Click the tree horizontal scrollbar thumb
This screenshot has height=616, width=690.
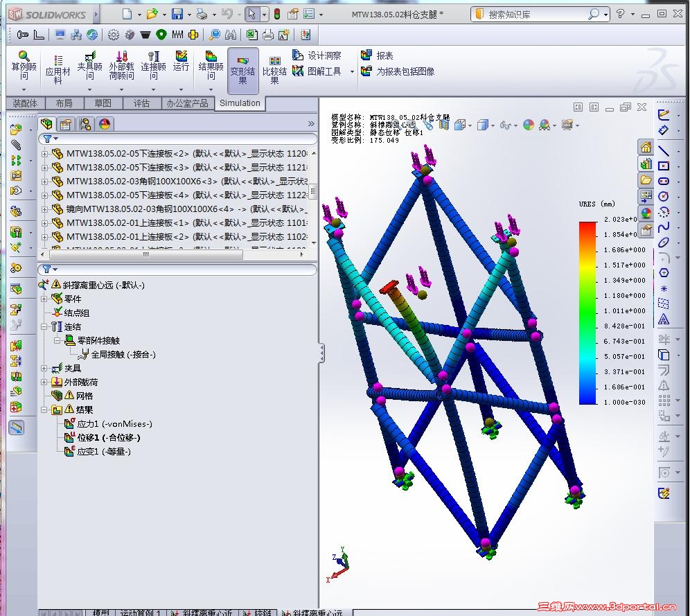pos(145,254)
